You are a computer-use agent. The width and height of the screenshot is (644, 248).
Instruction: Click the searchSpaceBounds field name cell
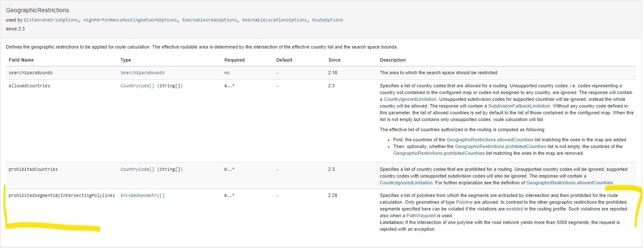point(31,73)
